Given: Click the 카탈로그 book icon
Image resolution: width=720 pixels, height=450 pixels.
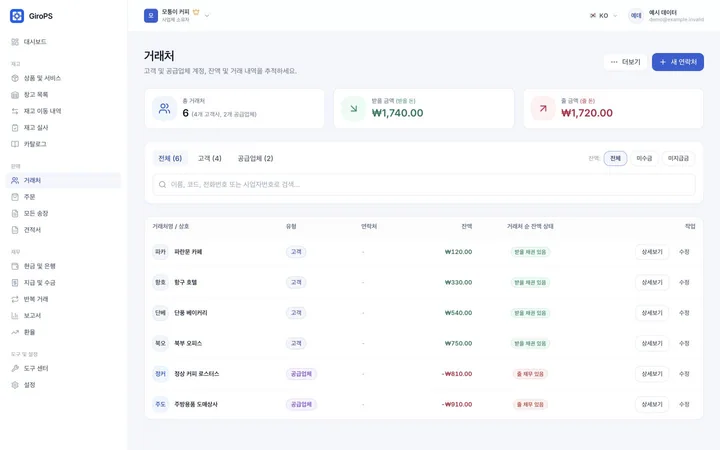Looking at the screenshot, I should click(x=15, y=144).
